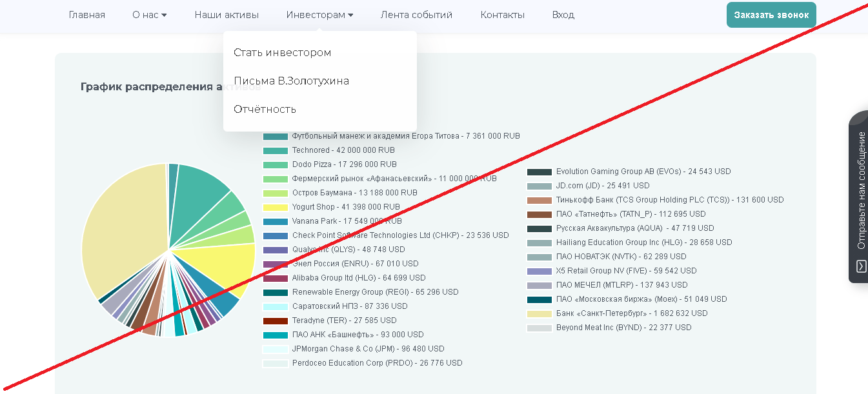Toggle Фермерский рынок «Афанасьевский» legend swatch

click(276, 179)
